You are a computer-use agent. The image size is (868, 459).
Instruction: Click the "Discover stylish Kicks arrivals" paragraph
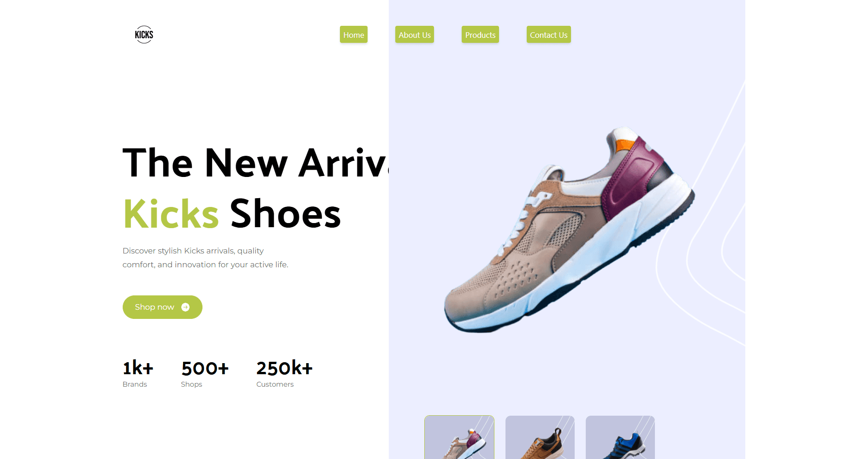click(205, 258)
